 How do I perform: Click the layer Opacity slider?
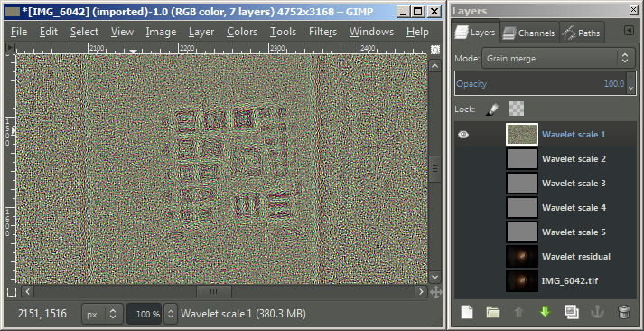coord(541,84)
